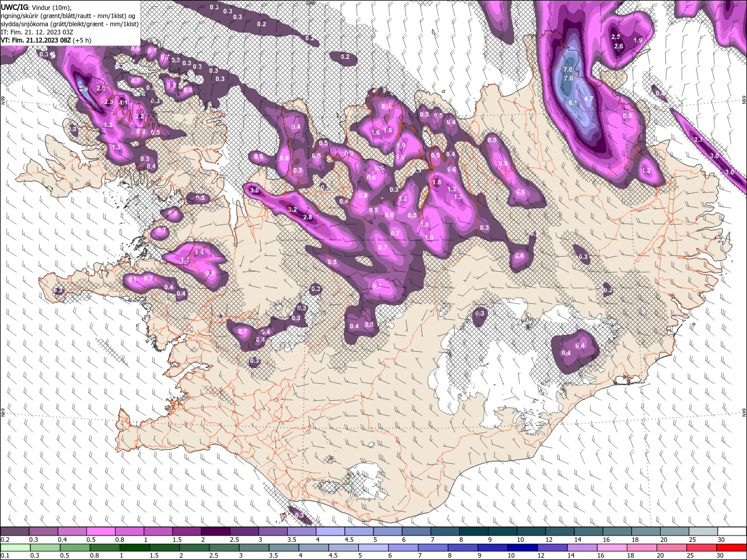
Task: Click the 2.6 precipitation value label
Action: coord(619,46)
